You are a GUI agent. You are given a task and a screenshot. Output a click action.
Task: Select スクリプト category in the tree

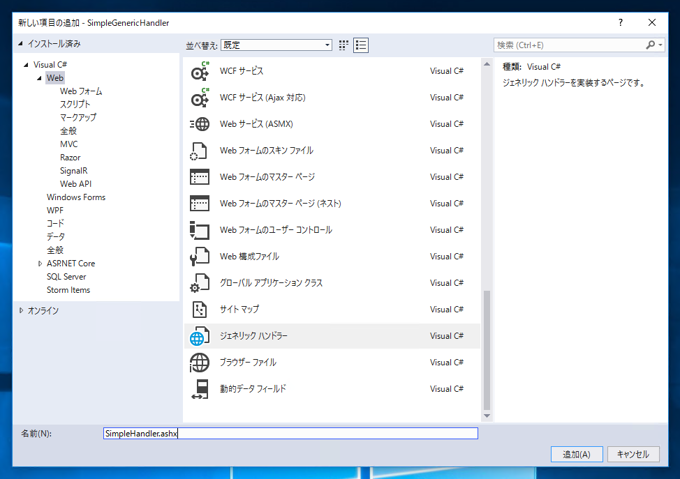(75, 104)
